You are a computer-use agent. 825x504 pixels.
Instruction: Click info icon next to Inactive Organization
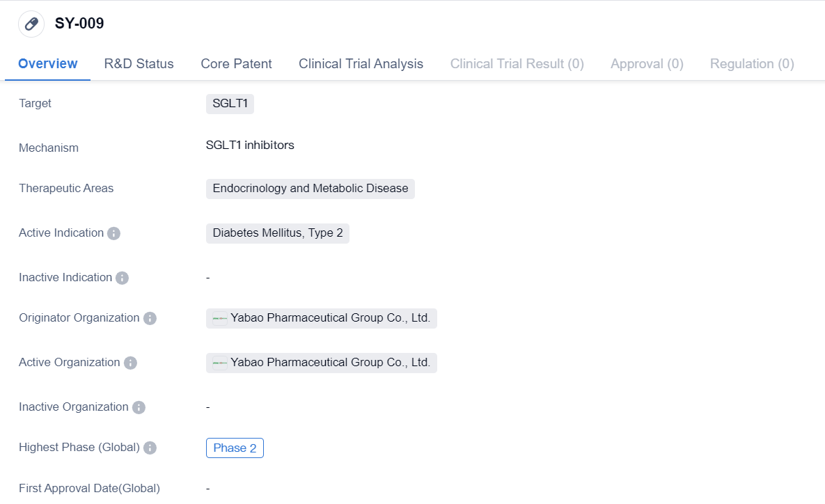[139, 407]
